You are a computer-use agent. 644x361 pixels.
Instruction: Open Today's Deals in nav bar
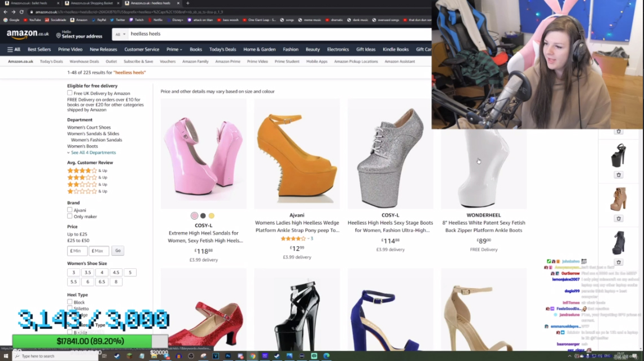pos(222,49)
